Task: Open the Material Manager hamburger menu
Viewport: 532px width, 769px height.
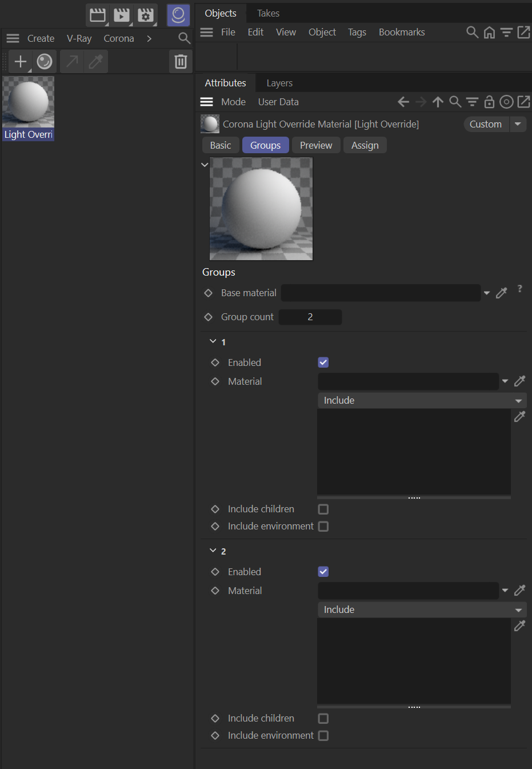Action: point(13,38)
